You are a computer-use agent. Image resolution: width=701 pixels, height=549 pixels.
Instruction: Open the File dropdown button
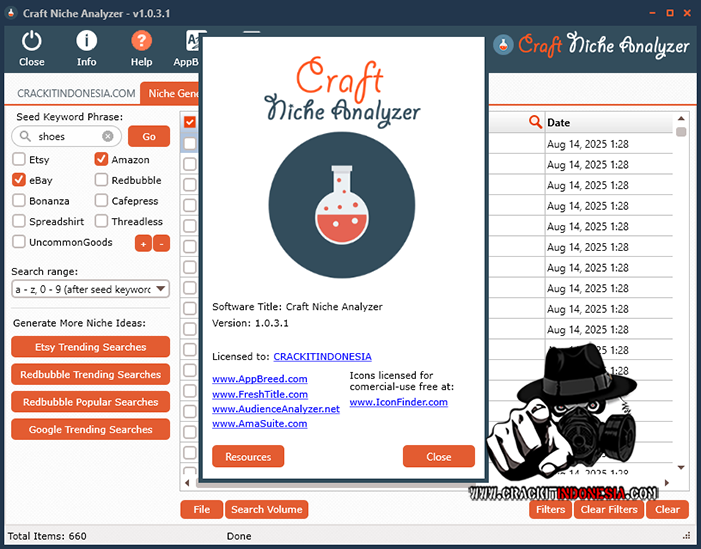[x=201, y=509]
